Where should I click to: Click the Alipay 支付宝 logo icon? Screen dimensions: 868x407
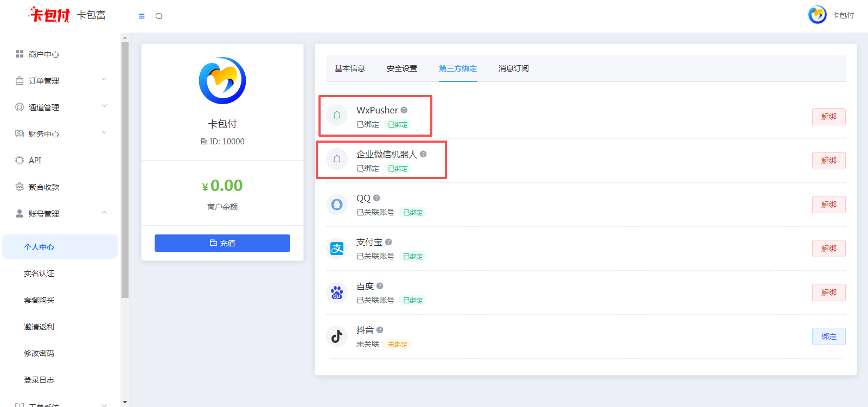[337, 249]
